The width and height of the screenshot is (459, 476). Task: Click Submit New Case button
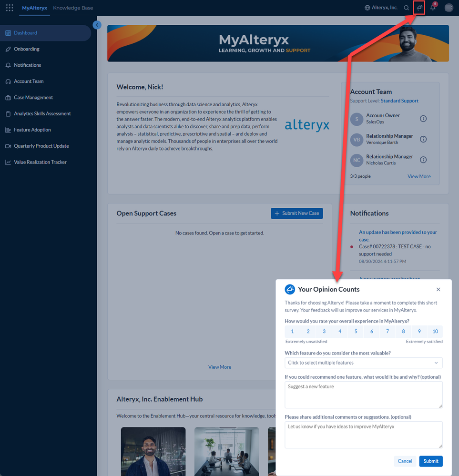(297, 213)
